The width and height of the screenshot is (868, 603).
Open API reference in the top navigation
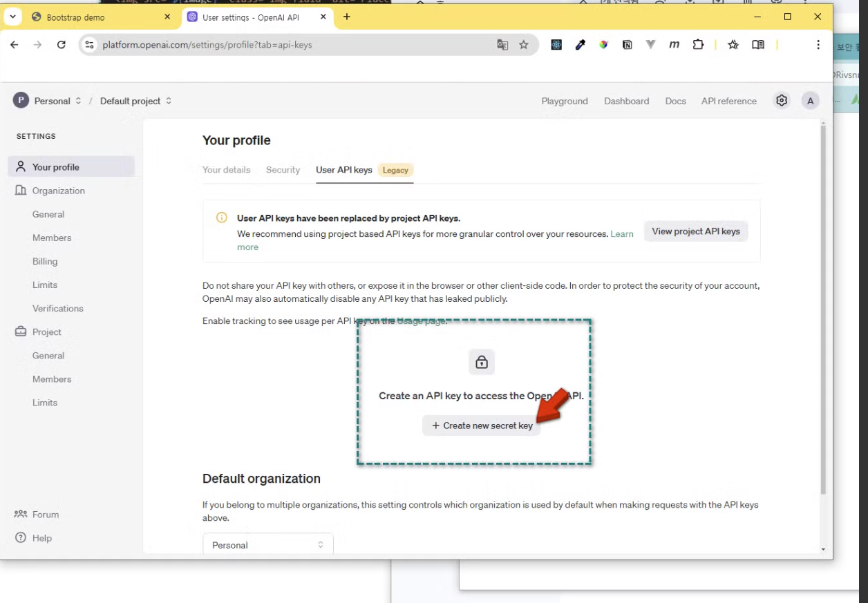(x=728, y=101)
